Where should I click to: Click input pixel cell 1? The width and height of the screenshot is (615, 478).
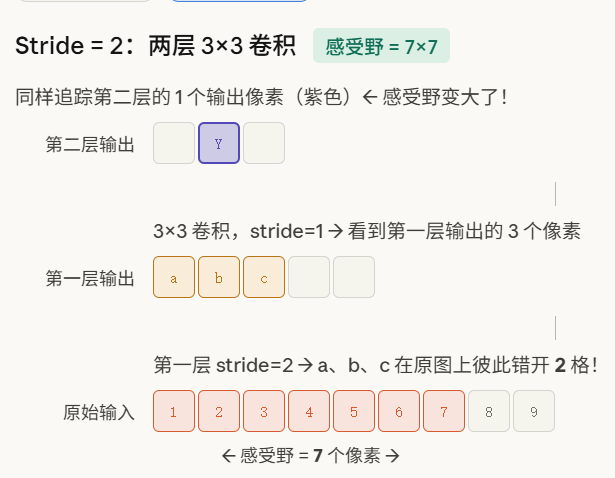pyautogui.click(x=174, y=411)
